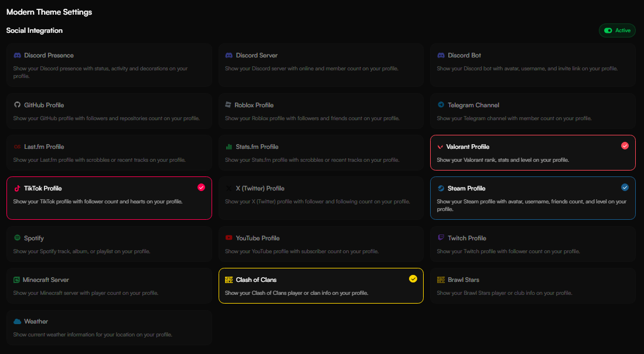Click the TikTok follower count description

pyautogui.click(x=98, y=202)
